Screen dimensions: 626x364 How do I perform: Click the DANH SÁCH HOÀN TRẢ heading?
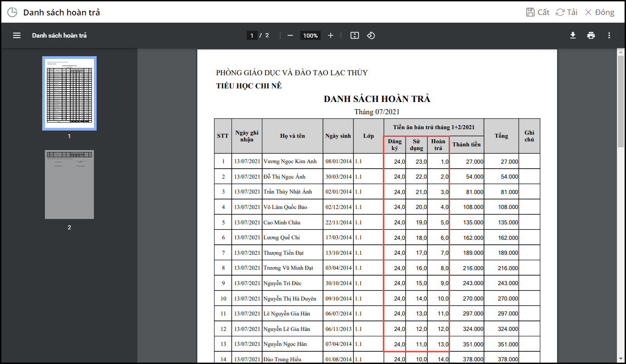pos(377,99)
